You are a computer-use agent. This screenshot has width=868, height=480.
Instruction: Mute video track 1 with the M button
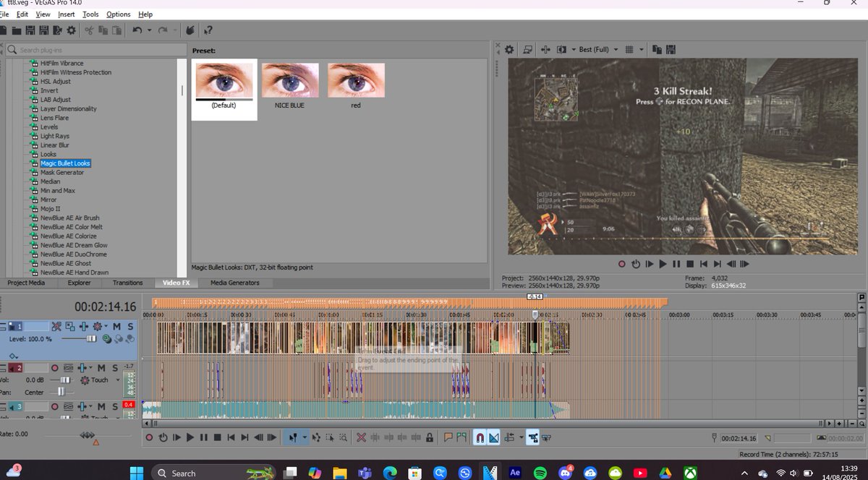(x=116, y=327)
